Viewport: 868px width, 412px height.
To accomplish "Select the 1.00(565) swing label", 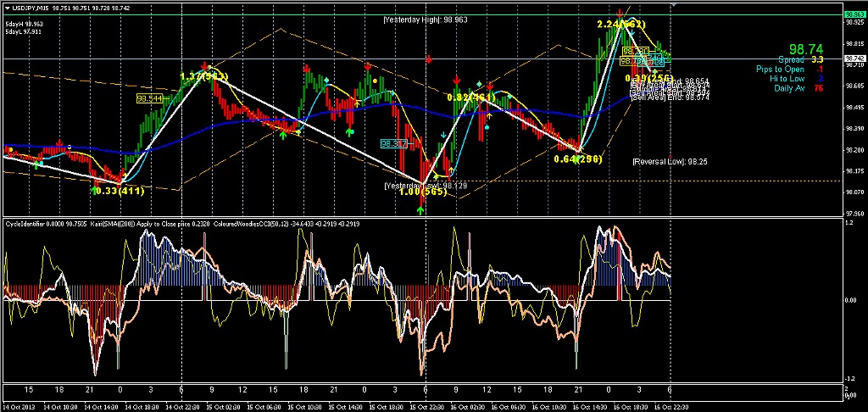I will 424,192.
